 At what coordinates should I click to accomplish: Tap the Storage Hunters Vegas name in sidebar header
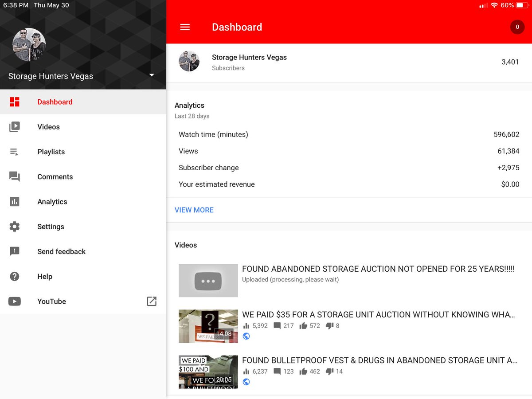click(x=51, y=76)
